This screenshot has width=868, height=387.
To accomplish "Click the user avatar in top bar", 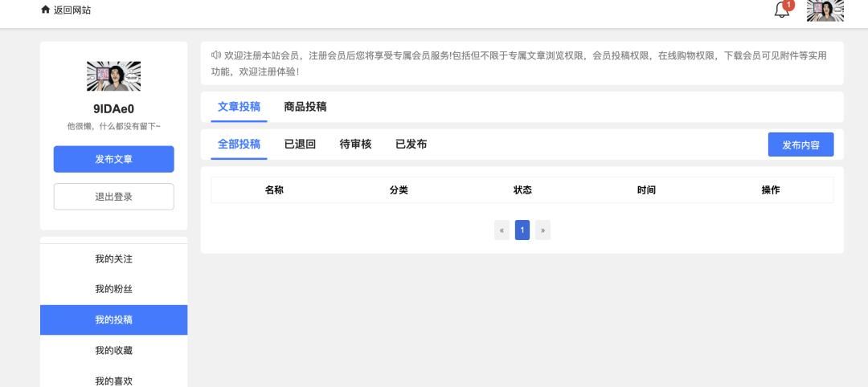I will click(x=825, y=10).
